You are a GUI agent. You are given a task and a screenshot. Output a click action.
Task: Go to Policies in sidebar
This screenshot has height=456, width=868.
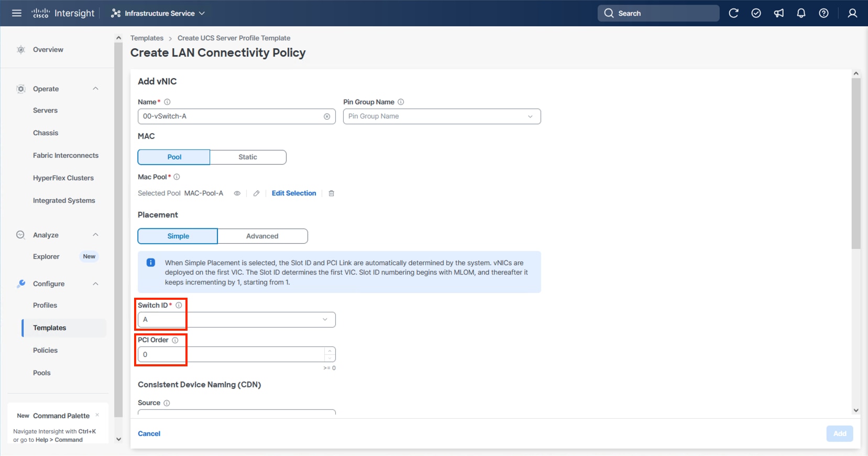(46, 350)
